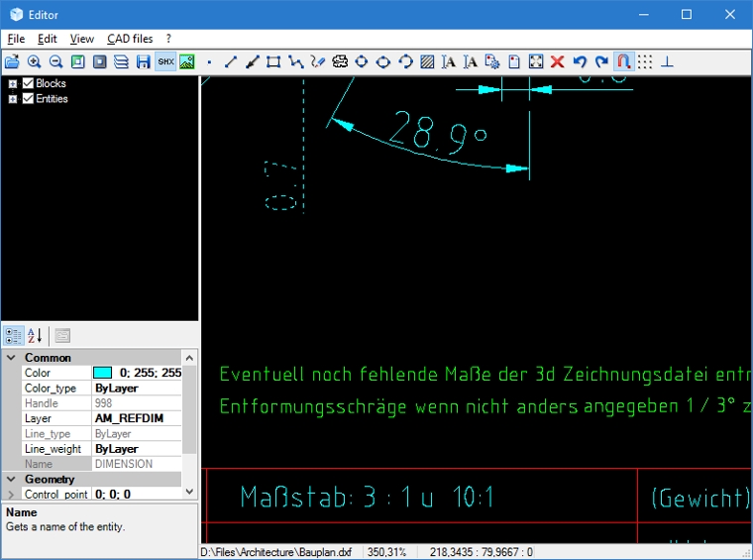Click the dotted Grid icon
Viewport: 753px width, 560px height.
[645, 61]
